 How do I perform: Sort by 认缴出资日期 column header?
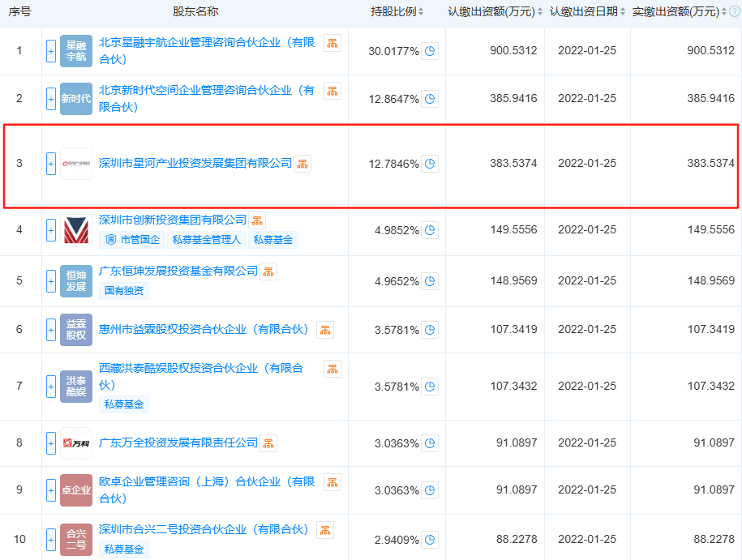pyautogui.click(x=587, y=12)
